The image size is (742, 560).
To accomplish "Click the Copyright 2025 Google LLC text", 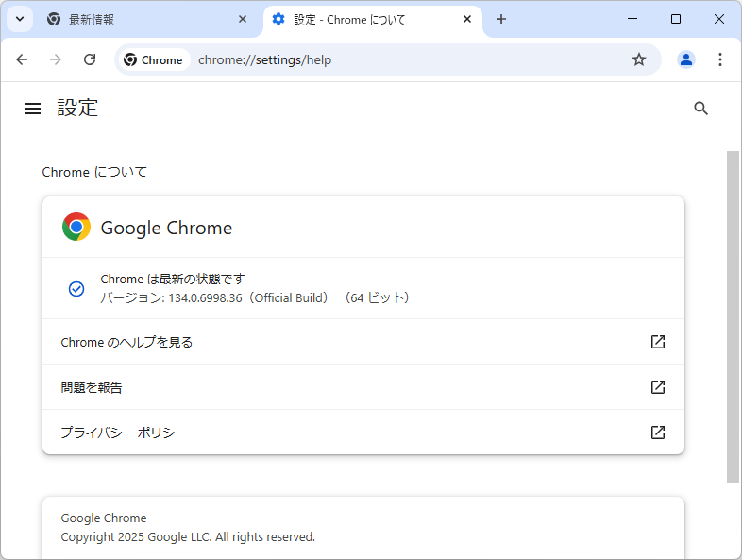I will coord(188,536).
